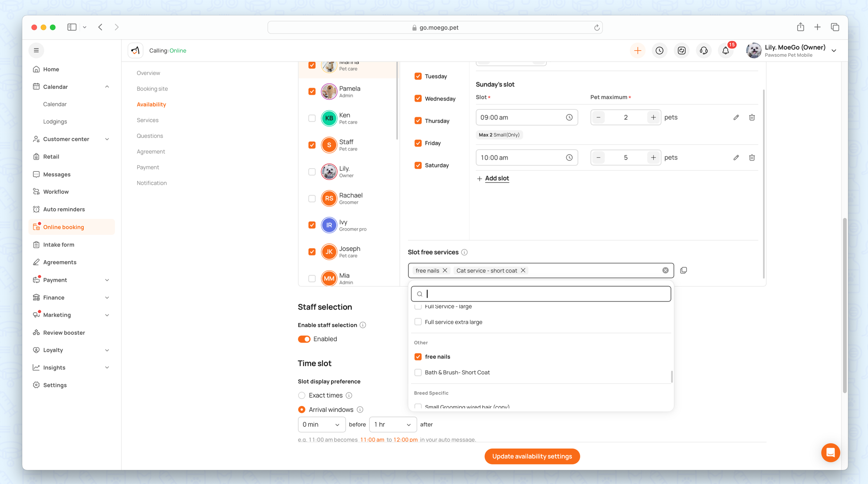Go to the Services settings tab

click(148, 120)
